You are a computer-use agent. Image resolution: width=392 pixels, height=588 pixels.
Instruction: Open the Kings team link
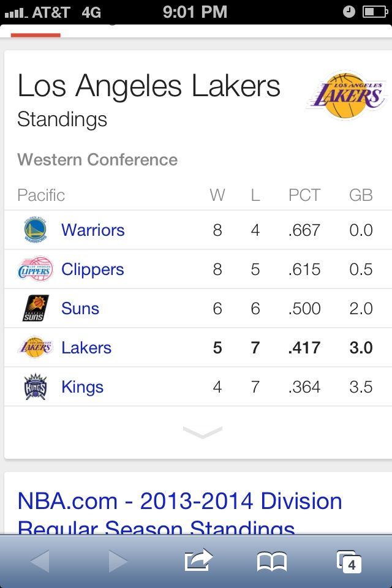[82, 387]
